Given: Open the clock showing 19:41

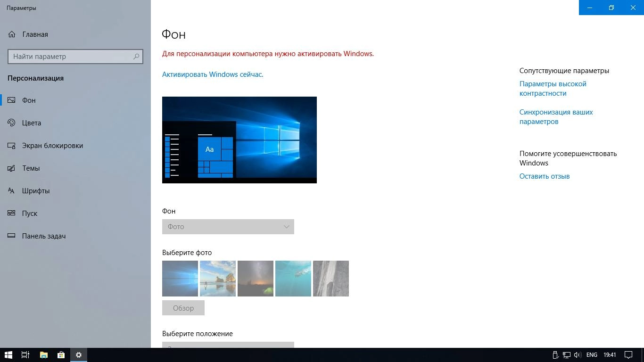Looking at the screenshot, I should (610, 355).
